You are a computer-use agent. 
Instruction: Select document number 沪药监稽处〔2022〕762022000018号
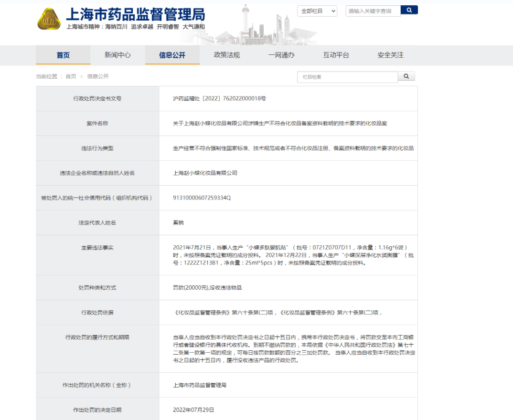[x=219, y=99]
